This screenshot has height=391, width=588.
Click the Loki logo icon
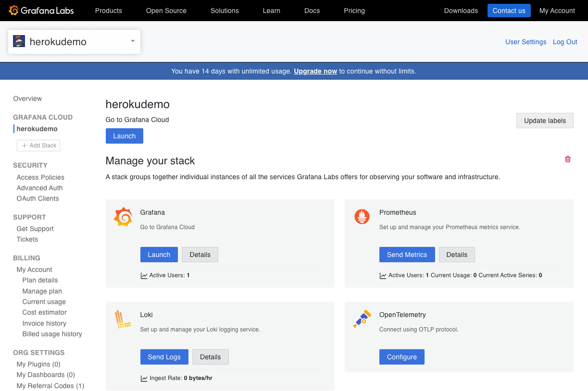tap(123, 319)
